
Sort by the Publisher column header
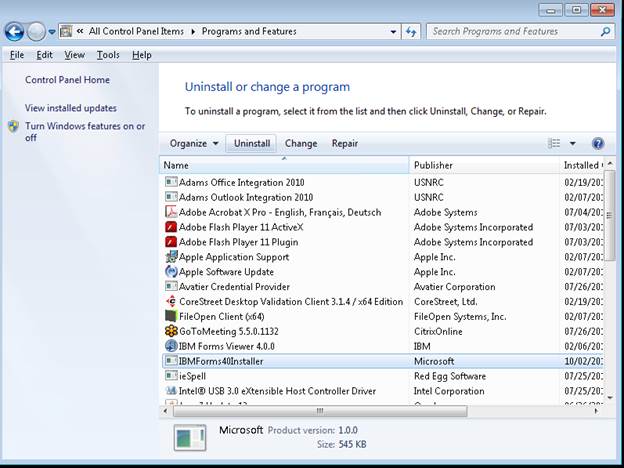click(484, 165)
